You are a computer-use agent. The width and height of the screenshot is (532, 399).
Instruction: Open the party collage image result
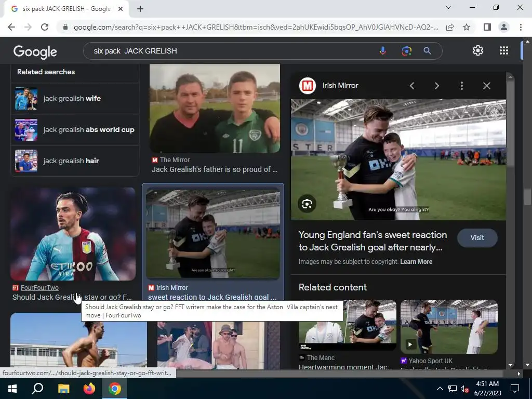[x=219, y=345]
